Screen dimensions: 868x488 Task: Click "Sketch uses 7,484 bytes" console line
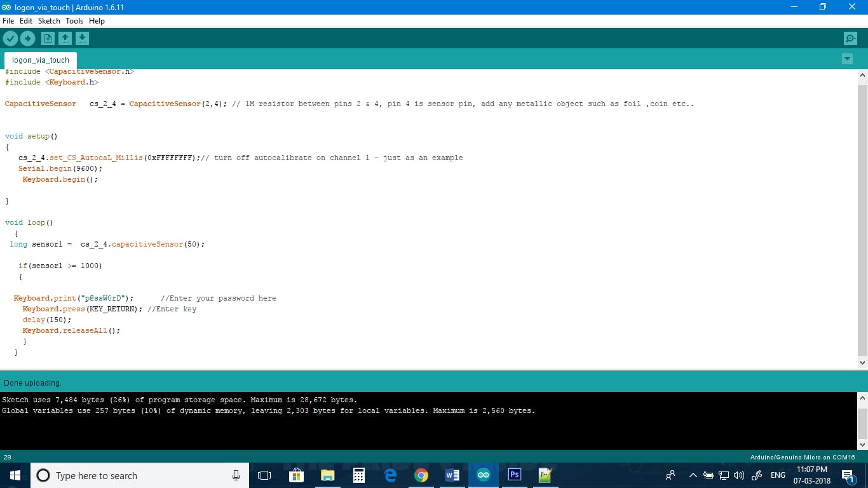(x=180, y=400)
